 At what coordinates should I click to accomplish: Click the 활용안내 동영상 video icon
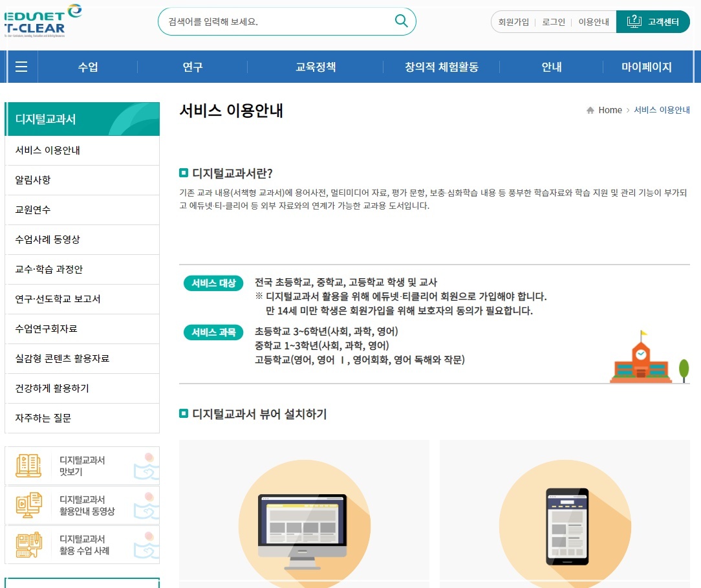pos(28,505)
